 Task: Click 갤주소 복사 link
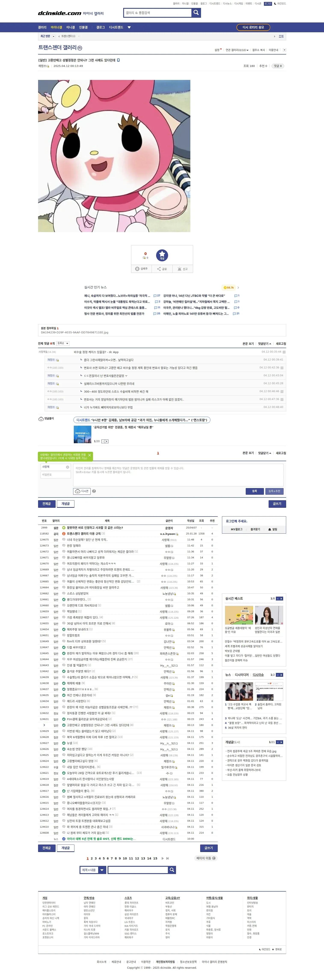259,50
